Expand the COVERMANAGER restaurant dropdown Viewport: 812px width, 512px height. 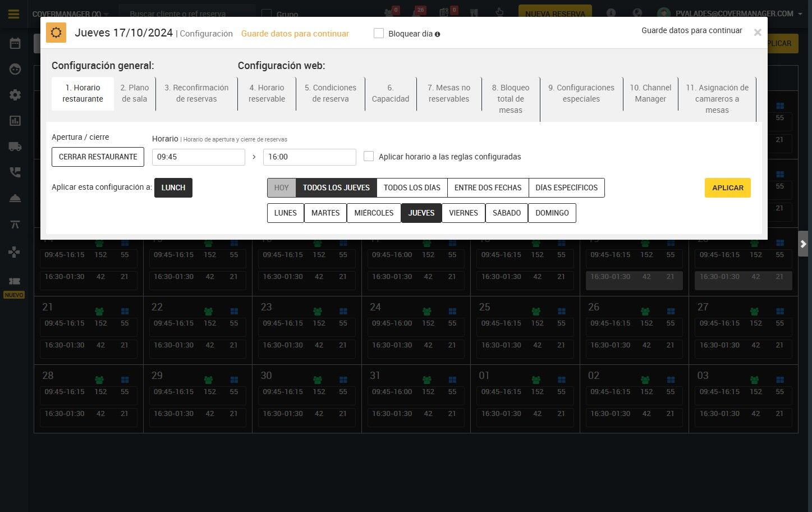coord(70,14)
